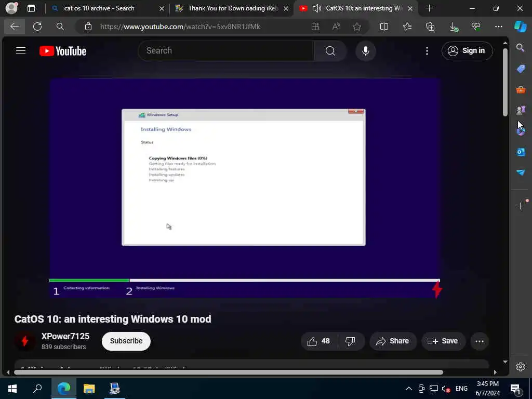Go to YouTube home via logo
This screenshot has height=399, width=532.
(x=63, y=51)
